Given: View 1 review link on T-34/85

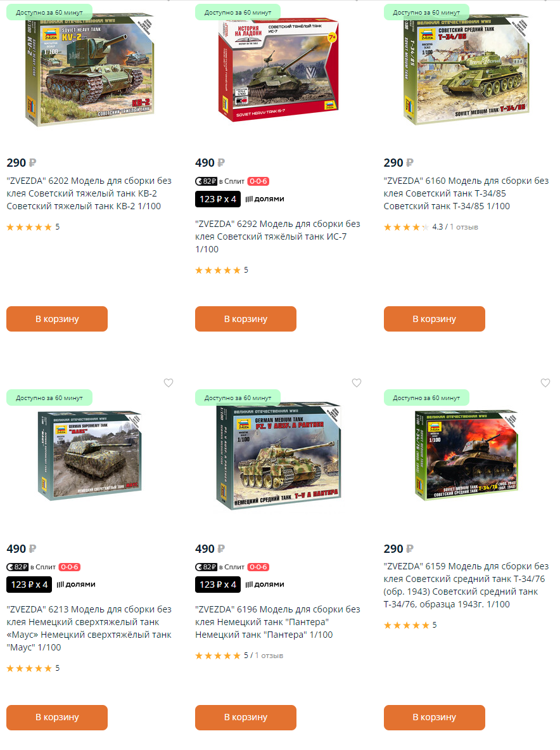Looking at the screenshot, I should [x=464, y=227].
